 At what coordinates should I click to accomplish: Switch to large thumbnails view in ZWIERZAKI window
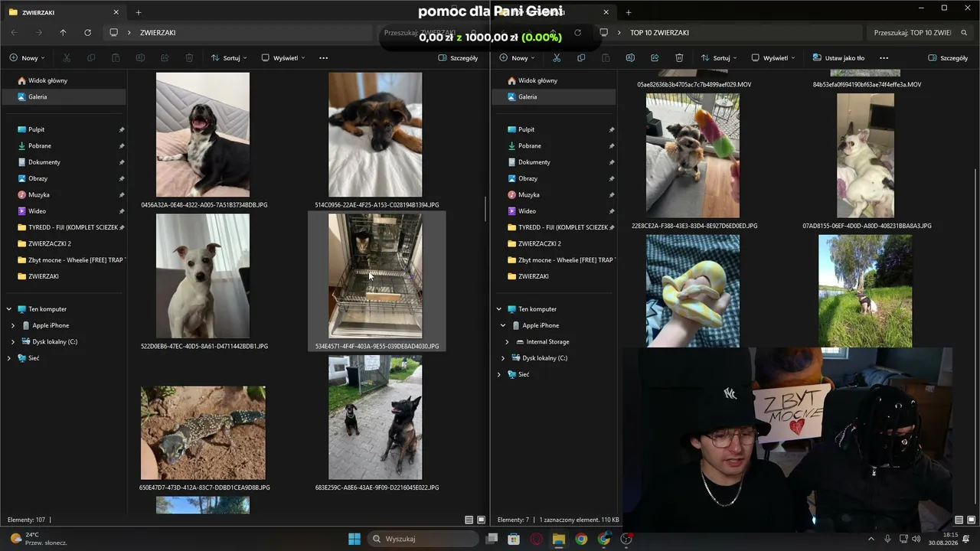(482, 520)
